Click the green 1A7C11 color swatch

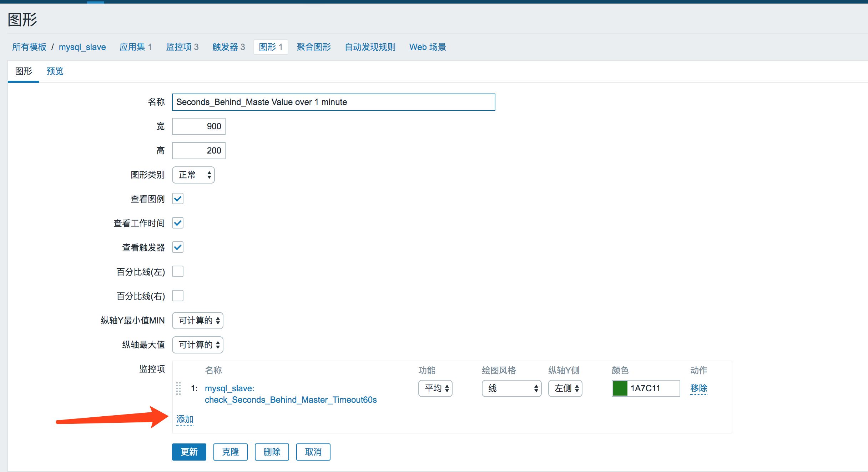coord(620,388)
